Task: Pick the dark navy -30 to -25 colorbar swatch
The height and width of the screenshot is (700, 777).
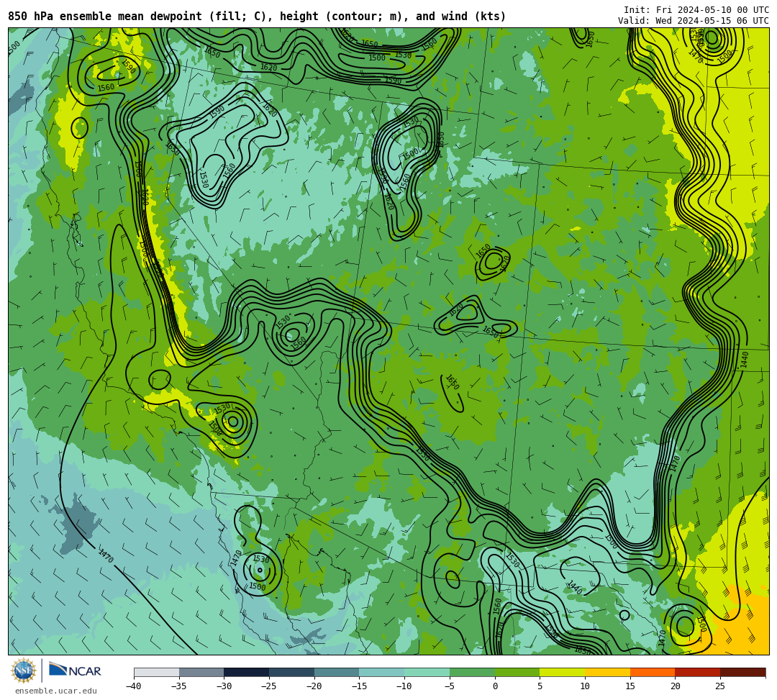Action: click(247, 672)
